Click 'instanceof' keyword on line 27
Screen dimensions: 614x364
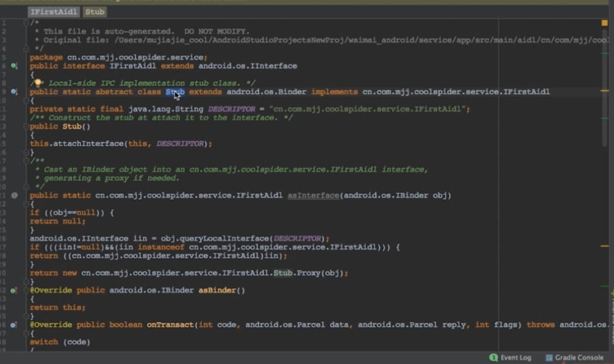[x=161, y=247]
